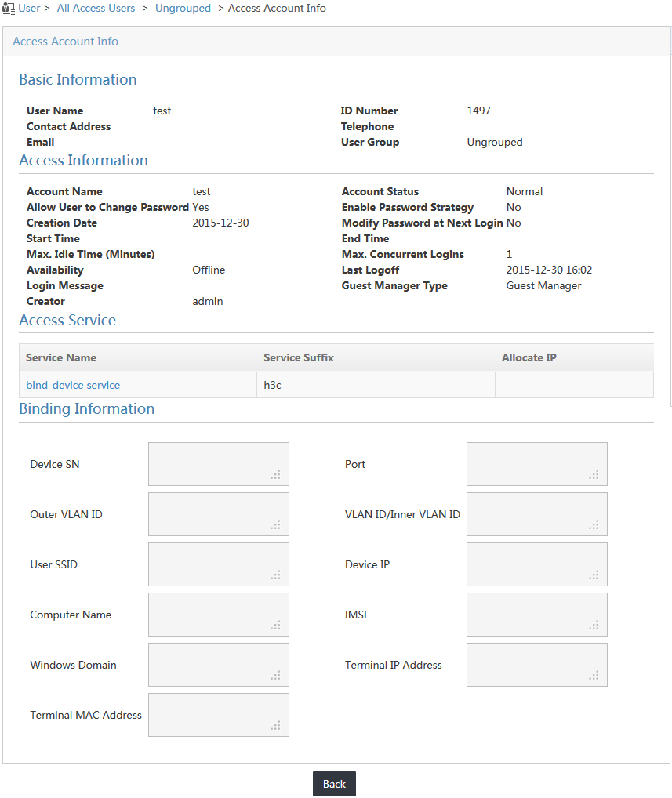Image resolution: width=672 pixels, height=798 pixels.
Task: Click the Access Account Info panel title
Action: coord(65,42)
